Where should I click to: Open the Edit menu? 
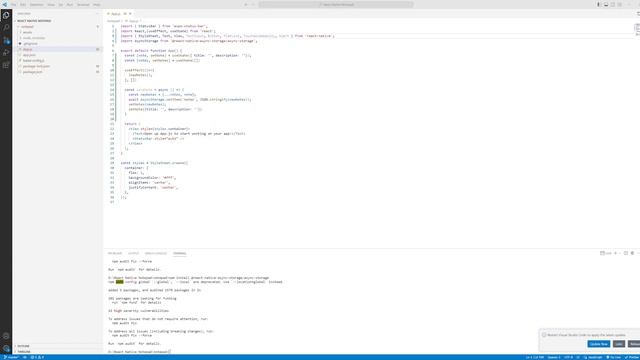[23, 4]
